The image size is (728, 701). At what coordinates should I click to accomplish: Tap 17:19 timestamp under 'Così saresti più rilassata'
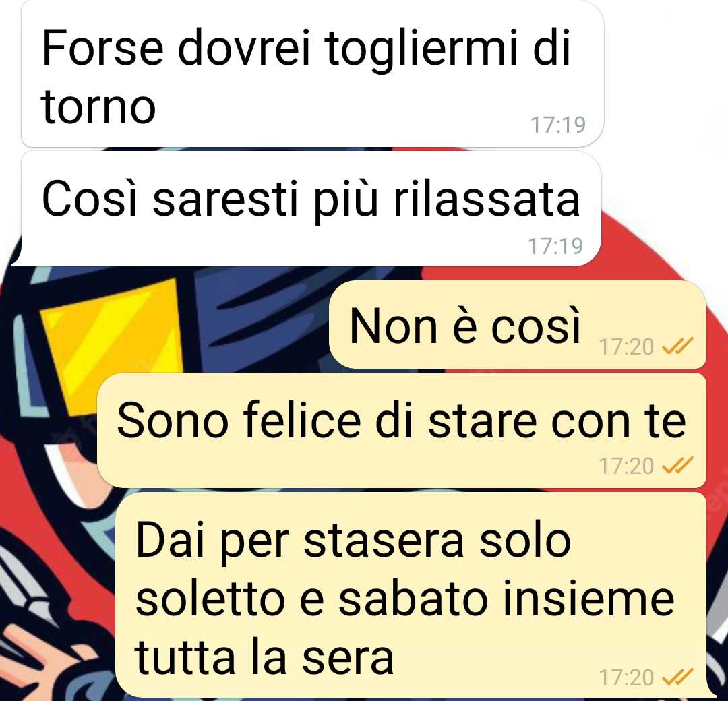[555, 246]
